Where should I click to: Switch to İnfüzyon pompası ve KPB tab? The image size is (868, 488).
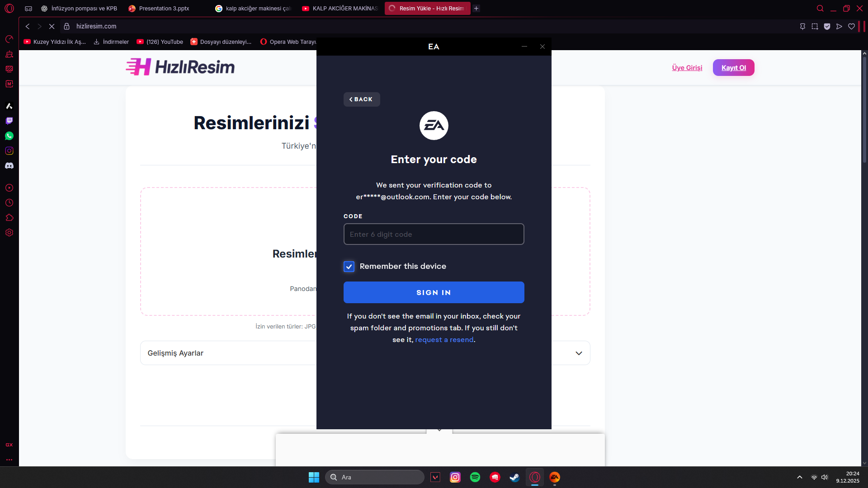(x=79, y=8)
